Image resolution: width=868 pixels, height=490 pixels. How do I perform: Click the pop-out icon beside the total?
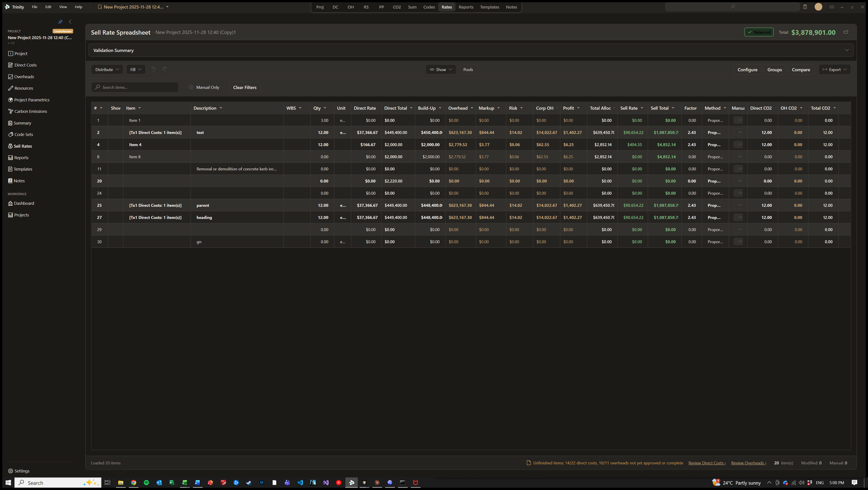coord(846,32)
